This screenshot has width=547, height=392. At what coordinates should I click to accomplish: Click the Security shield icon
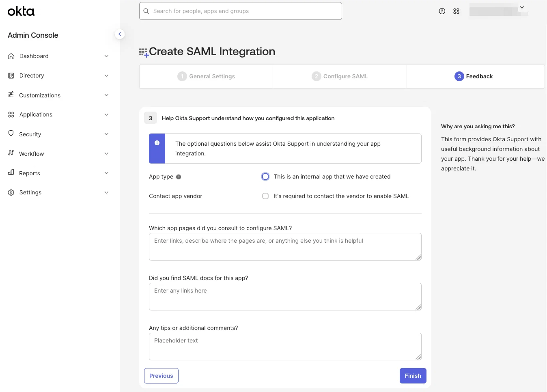point(11,134)
